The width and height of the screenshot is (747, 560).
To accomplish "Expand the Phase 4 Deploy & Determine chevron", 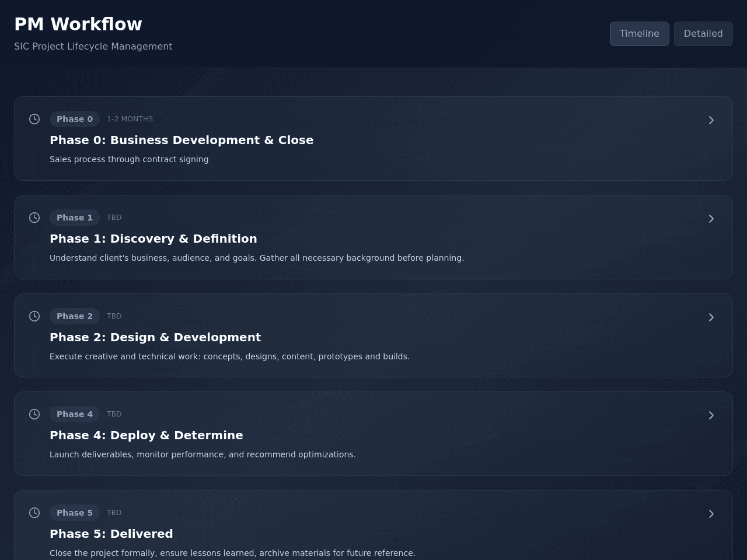I will [711, 415].
